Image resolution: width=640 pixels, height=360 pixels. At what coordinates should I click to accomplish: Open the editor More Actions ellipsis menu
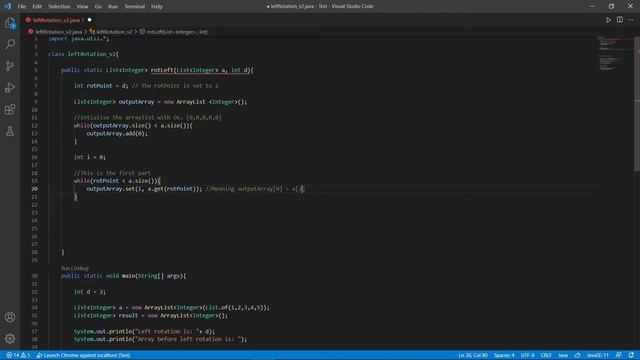point(631,20)
